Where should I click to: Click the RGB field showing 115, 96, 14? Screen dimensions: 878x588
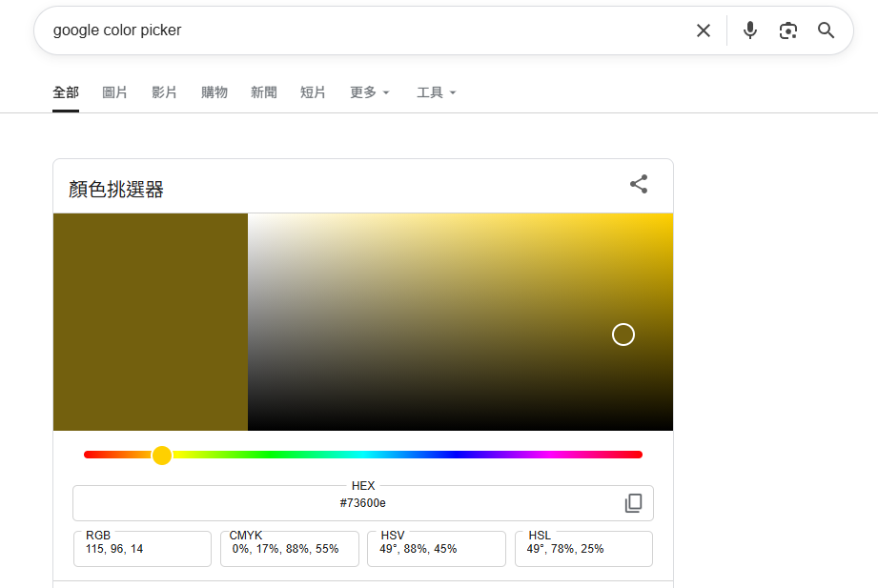pos(142,549)
